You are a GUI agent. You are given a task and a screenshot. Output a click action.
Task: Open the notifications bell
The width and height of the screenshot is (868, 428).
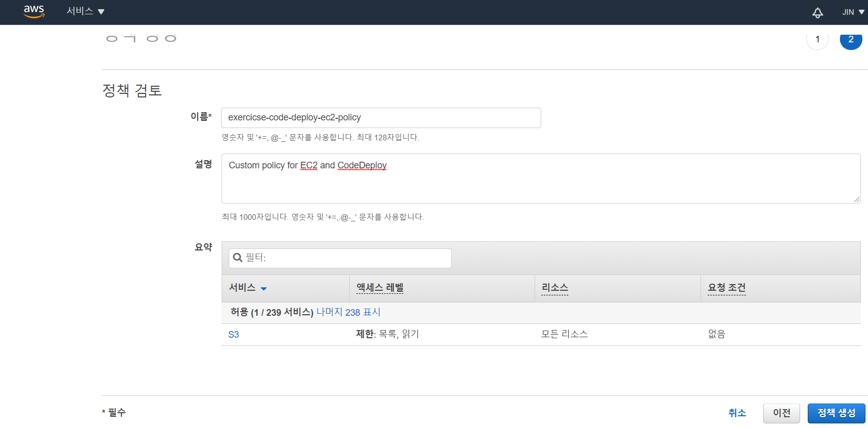tap(817, 12)
